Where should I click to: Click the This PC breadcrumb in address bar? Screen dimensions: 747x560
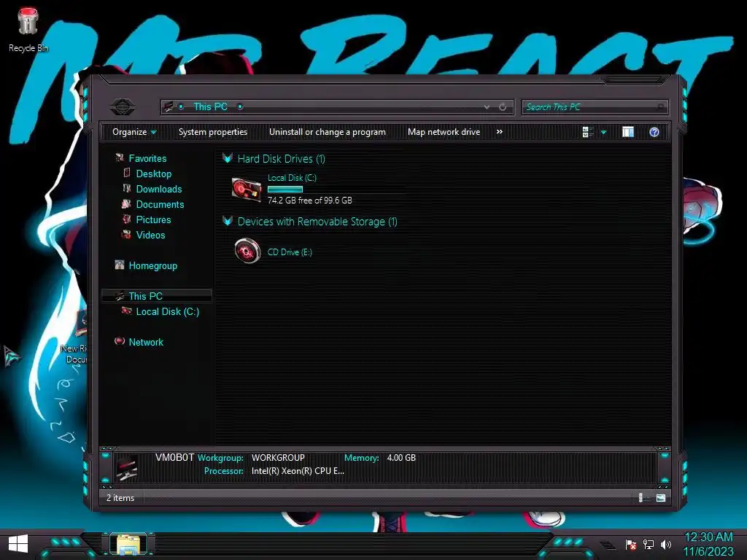point(210,106)
